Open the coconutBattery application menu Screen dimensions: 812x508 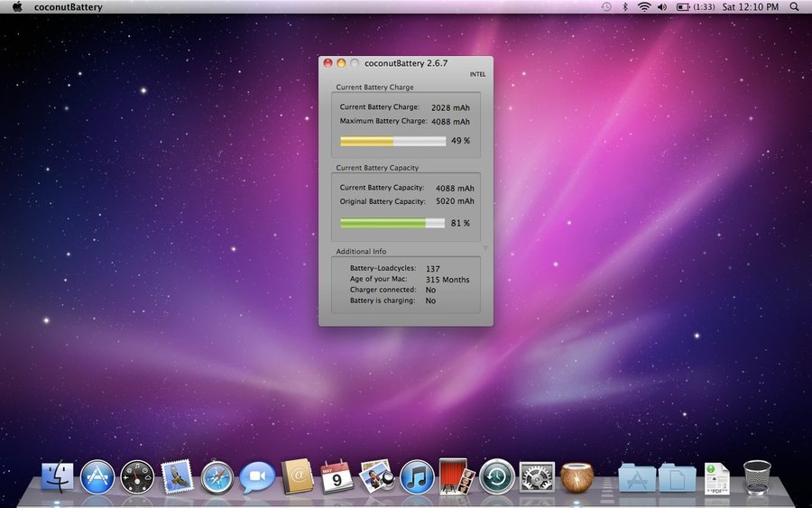point(69,7)
